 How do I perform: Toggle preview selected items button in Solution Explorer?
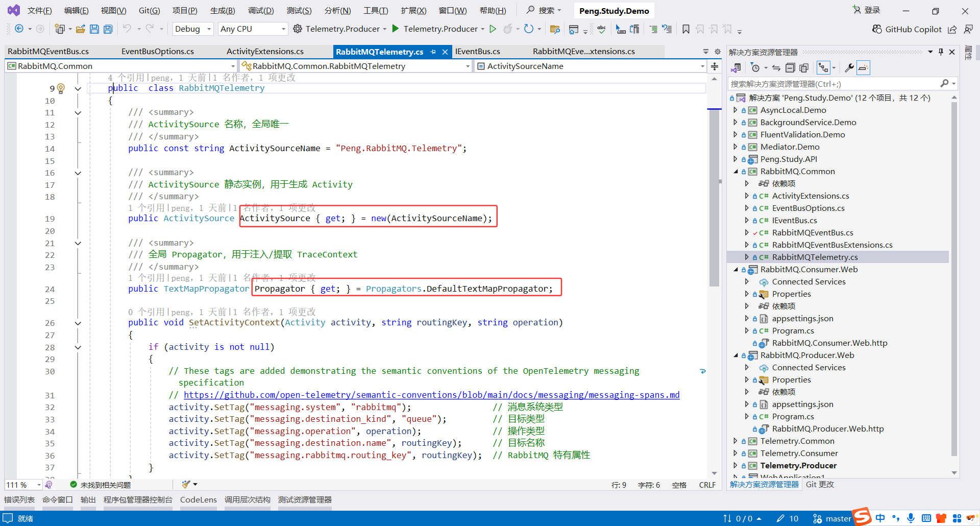tap(863, 67)
